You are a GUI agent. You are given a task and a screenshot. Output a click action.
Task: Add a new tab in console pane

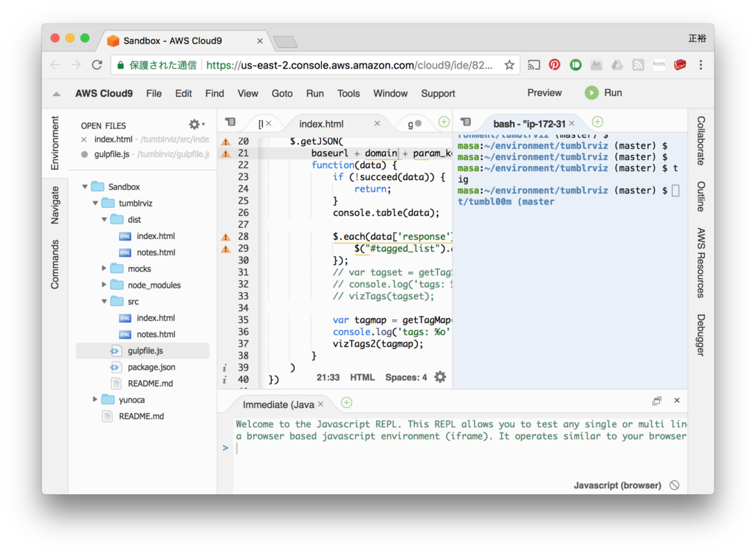(x=346, y=403)
